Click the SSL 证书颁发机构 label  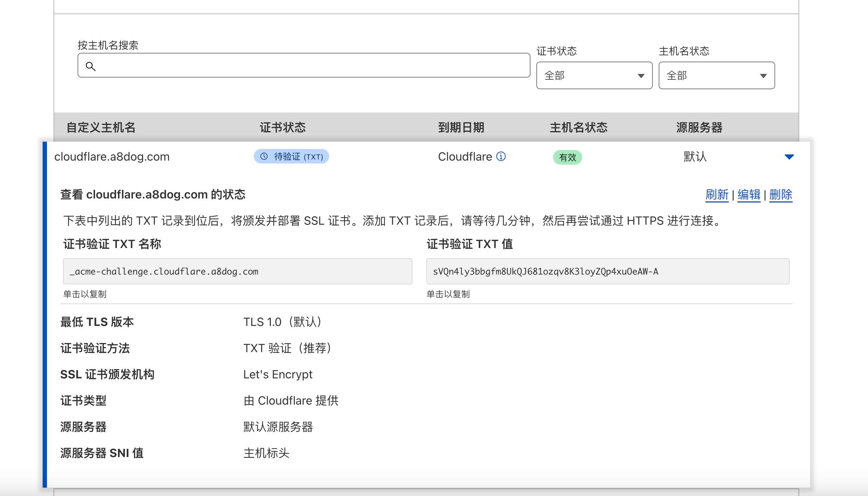[x=107, y=374]
